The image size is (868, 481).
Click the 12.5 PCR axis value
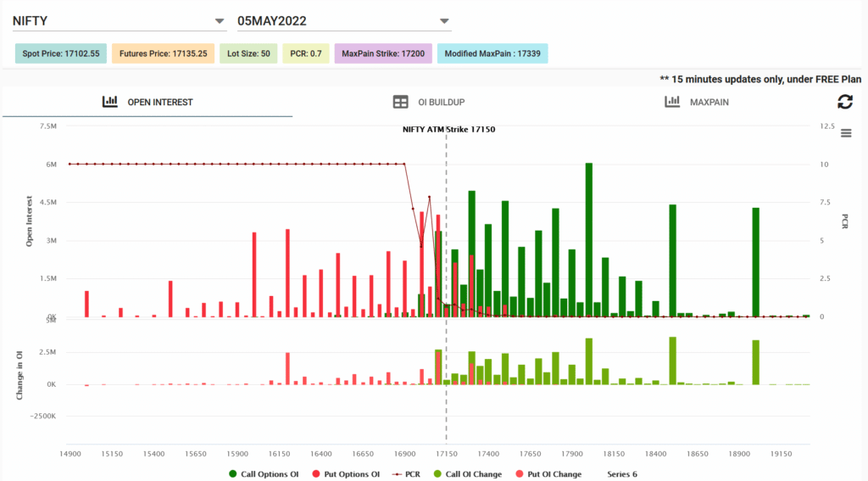[827, 126]
